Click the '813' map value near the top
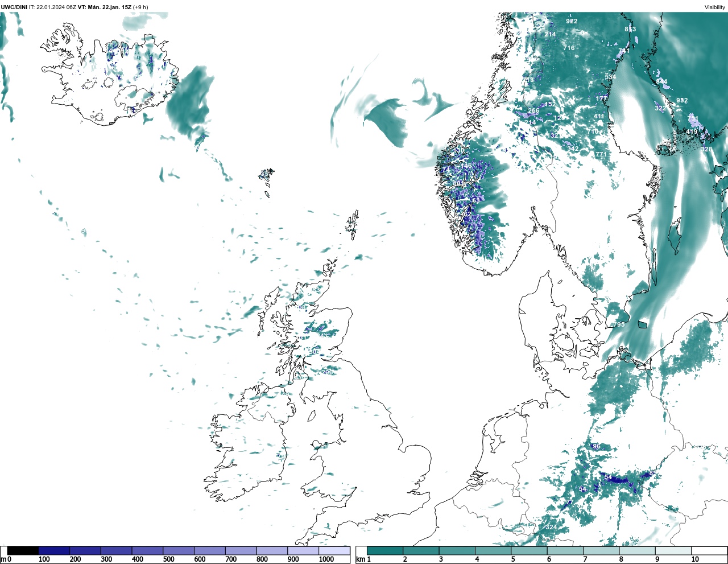Image resolution: width=728 pixels, height=564 pixels. point(630,30)
